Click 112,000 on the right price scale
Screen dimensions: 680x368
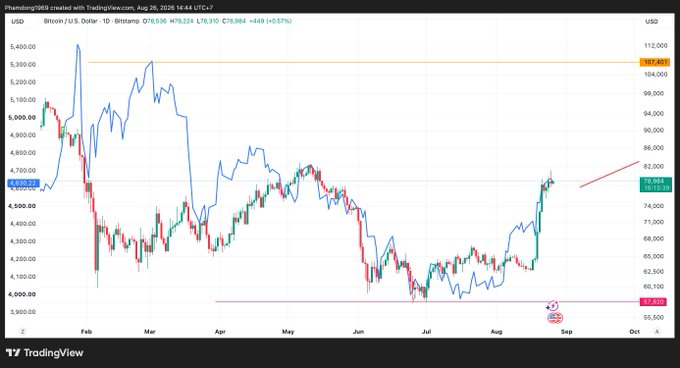(655, 46)
